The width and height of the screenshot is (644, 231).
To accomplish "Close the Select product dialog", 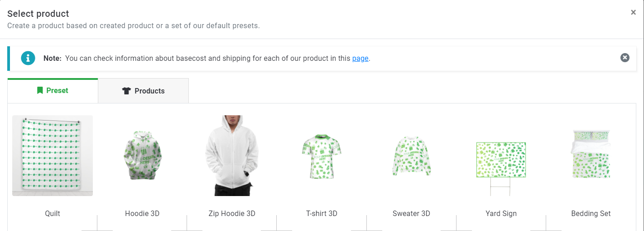I will [x=633, y=13].
